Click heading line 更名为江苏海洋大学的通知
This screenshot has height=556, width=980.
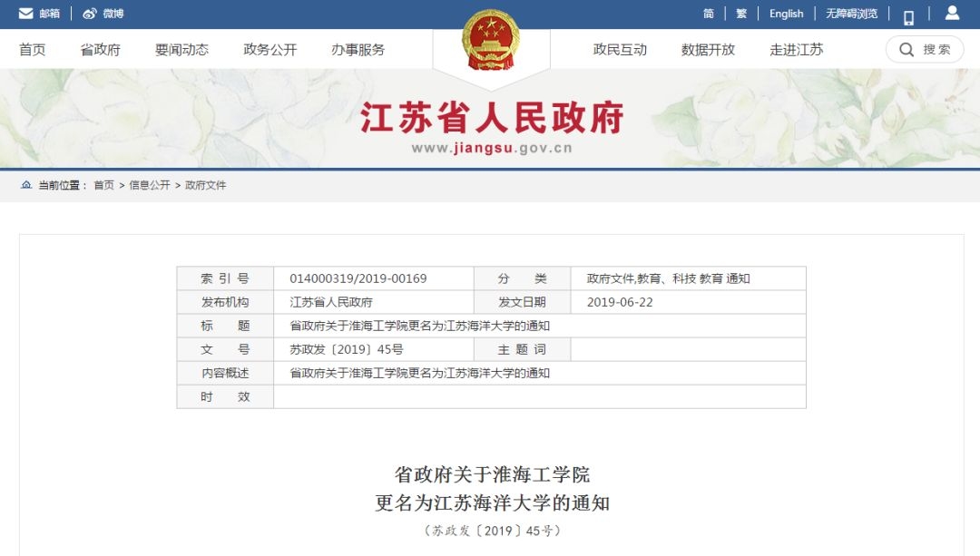point(492,502)
